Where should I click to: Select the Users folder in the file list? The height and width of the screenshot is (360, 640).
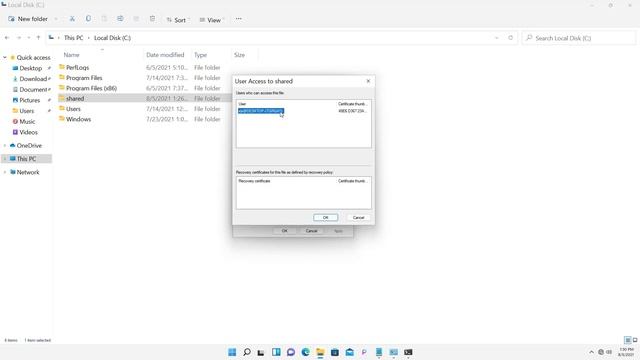[73, 109]
